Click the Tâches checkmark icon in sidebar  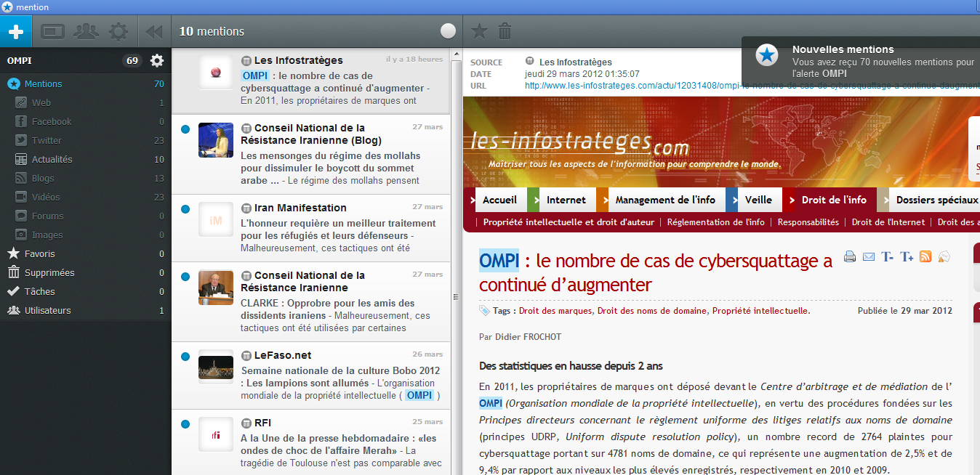13,291
